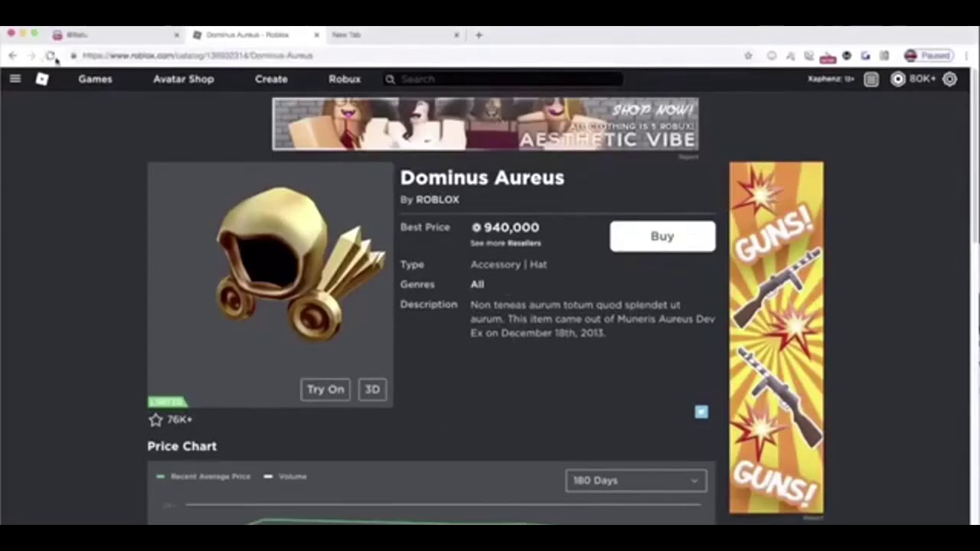Favorite the item with the star icon

tap(156, 419)
